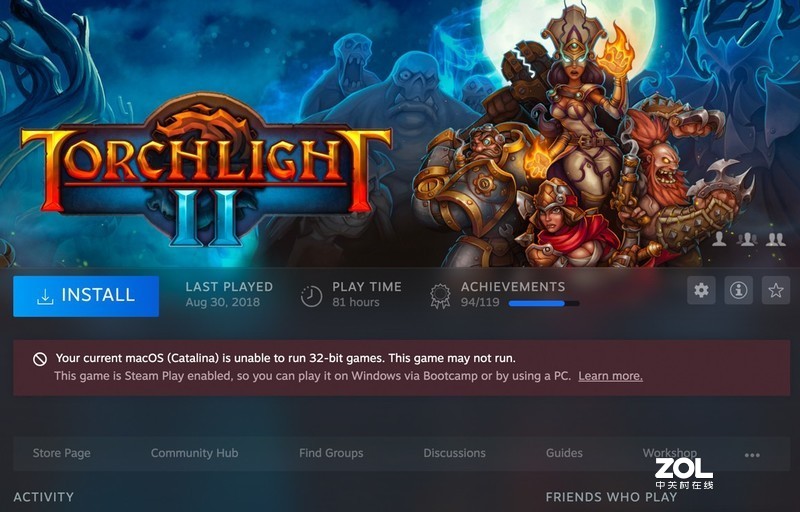
Task: Toggle the favorite star icon
Action: 776,290
